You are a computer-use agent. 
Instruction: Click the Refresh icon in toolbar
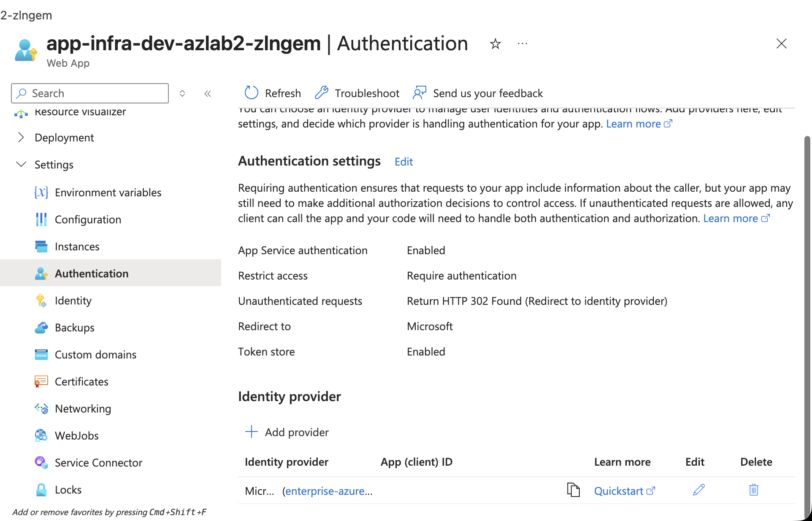252,93
